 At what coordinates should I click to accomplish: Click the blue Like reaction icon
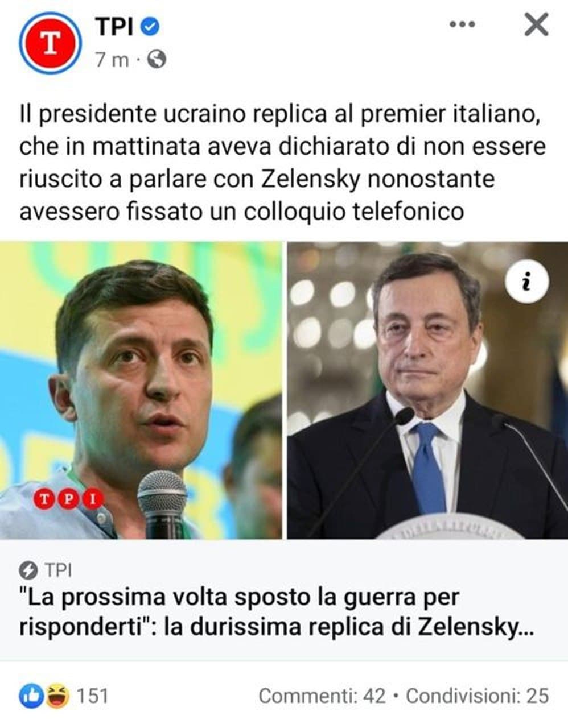[32, 695]
